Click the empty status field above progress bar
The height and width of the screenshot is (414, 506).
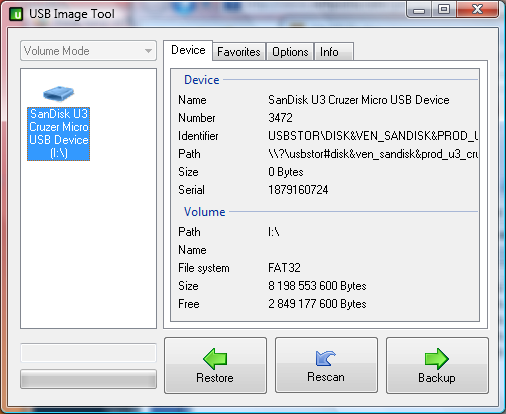88,353
